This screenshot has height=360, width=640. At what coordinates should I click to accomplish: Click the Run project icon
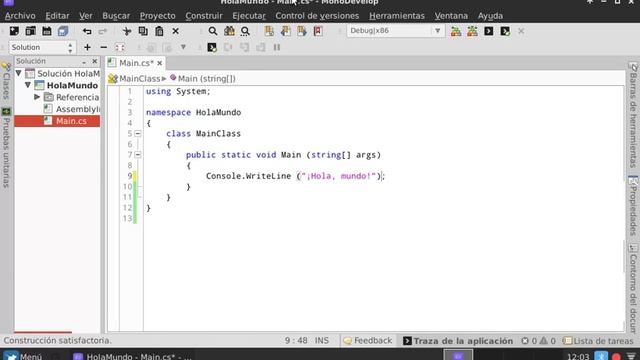tap(489, 31)
